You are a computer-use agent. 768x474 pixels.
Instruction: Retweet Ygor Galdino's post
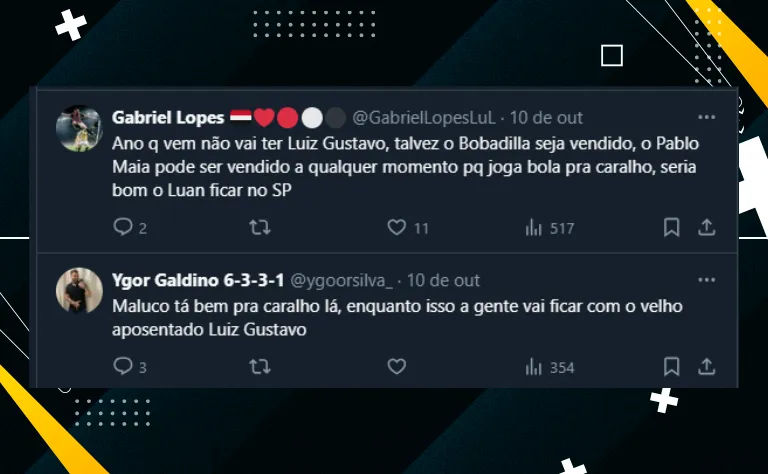(x=260, y=366)
